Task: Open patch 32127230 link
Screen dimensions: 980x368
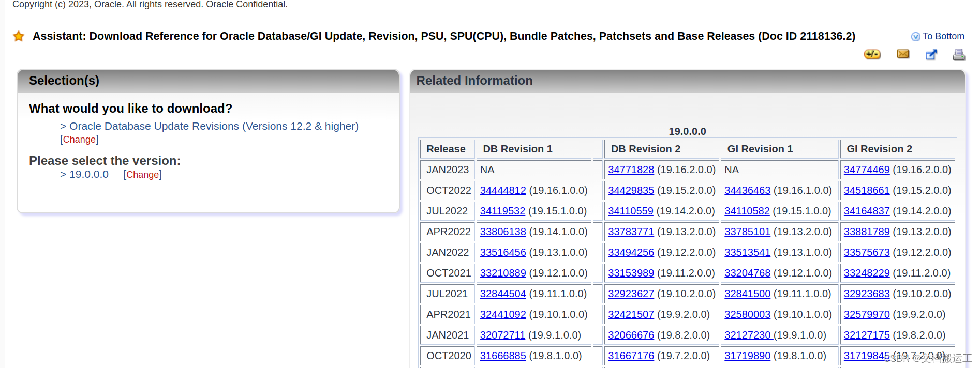Action: pyautogui.click(x=748, y=335)
